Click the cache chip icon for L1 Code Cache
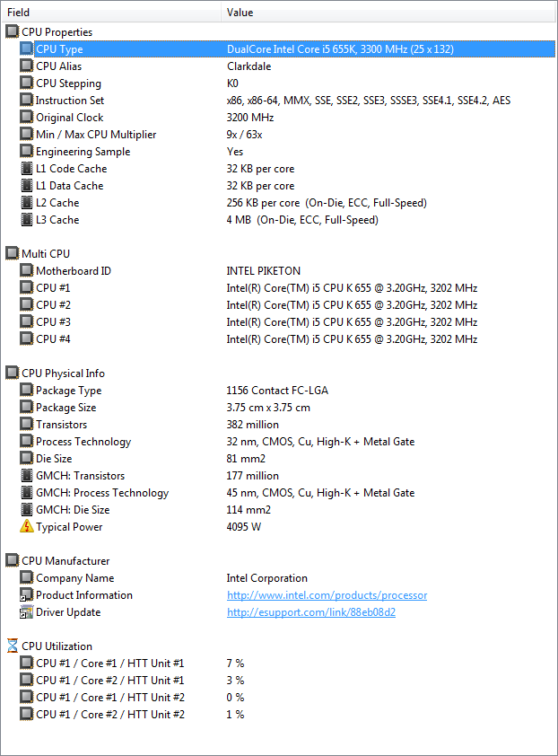This screenshot has width=558, height=756. (27, 168)
